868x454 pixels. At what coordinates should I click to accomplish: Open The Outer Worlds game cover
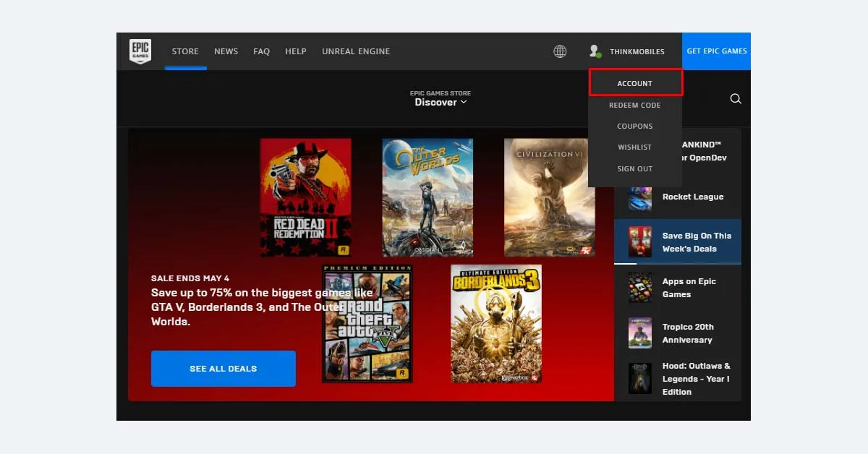(x=427, y=197)
